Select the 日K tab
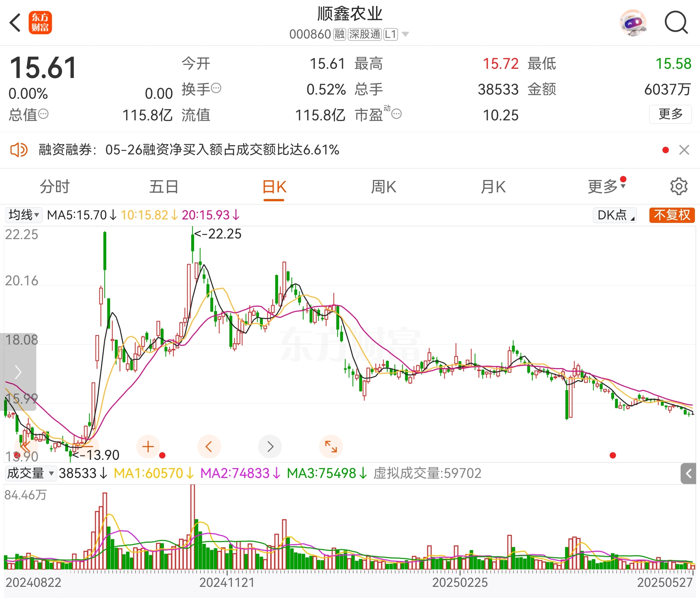The width and height of the screenshot is (700, 598). pos(274,187)
